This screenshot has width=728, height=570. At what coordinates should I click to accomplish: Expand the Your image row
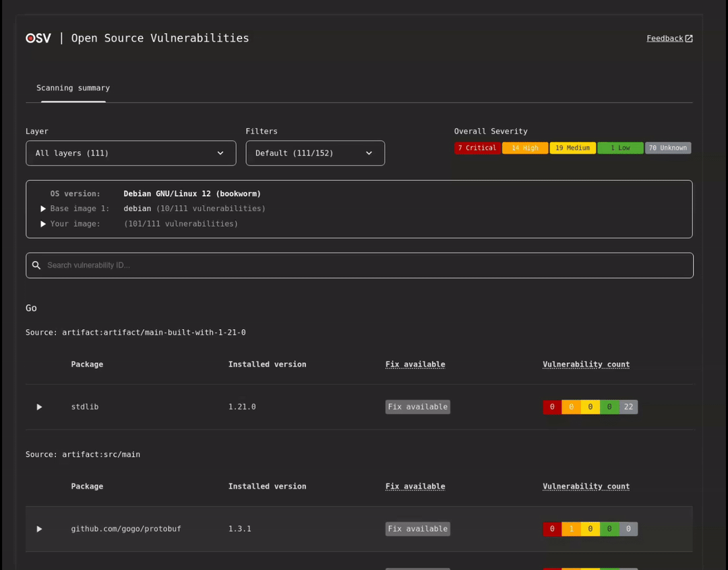point(43,223)
